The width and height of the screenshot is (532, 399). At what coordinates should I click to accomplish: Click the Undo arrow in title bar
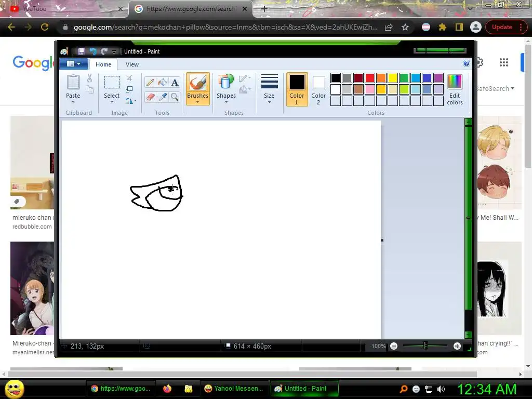coord(93,51)
